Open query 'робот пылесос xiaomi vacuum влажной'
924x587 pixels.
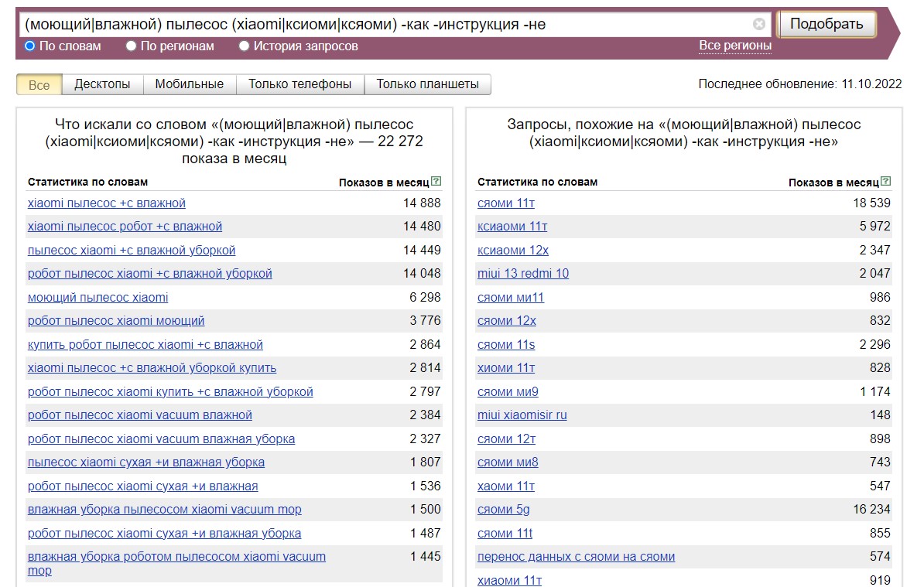tap(139, 415)
